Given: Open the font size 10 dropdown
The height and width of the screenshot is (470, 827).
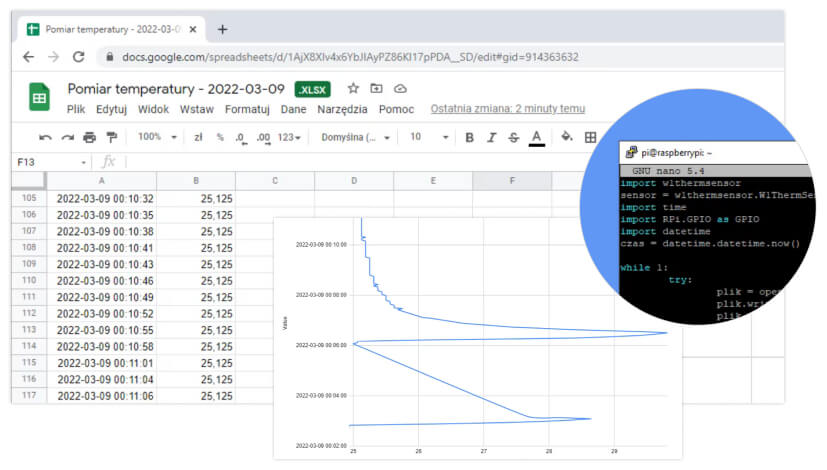Looking at the screenshot, I should click(429, 137).
